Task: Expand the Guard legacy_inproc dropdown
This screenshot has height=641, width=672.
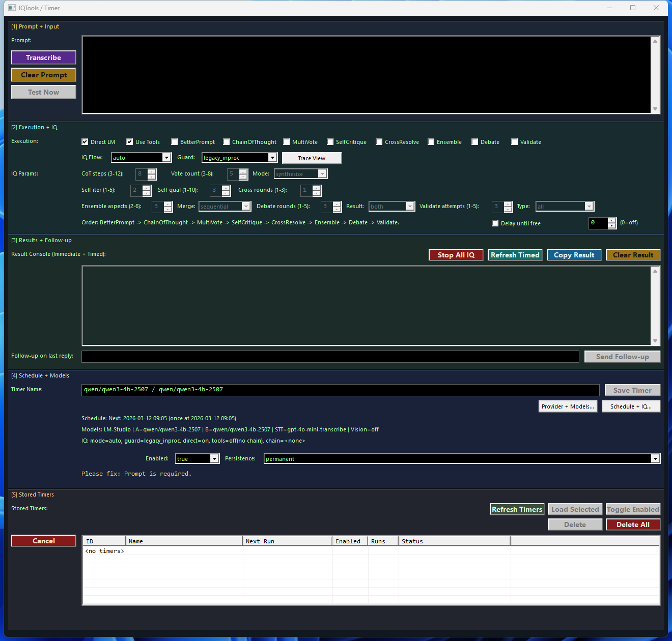Action: point(272,158)
